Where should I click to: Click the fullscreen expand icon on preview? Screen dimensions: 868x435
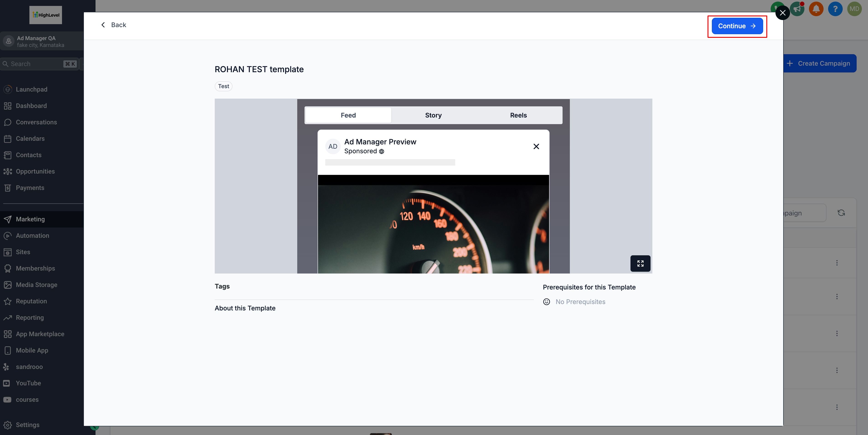point(640,263)
